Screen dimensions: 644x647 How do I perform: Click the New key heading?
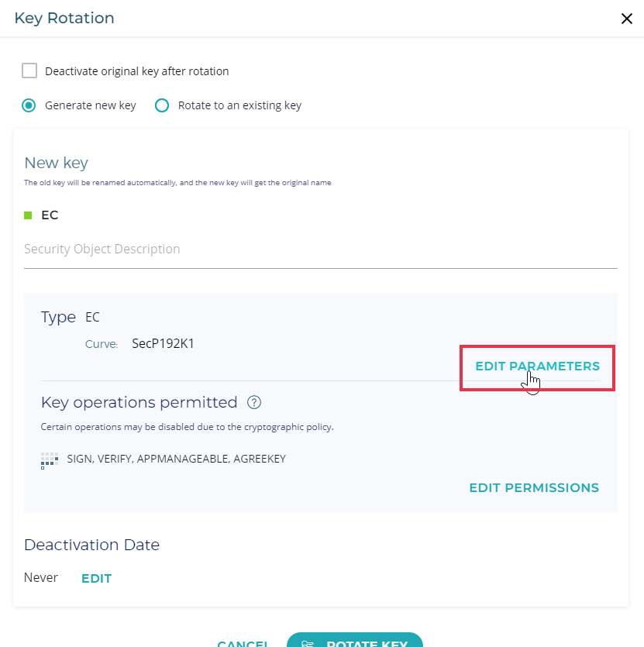(x=56, y=163)
